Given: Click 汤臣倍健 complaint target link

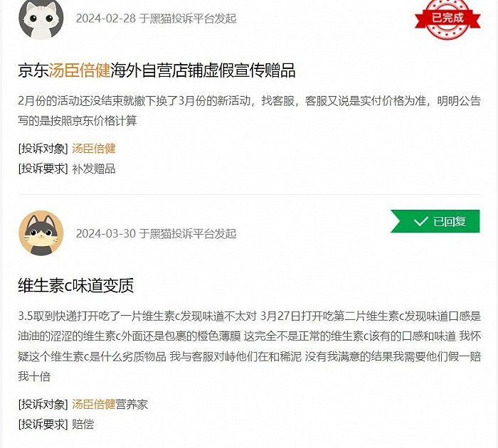Looking at the screenshot, I should point(94,149).
